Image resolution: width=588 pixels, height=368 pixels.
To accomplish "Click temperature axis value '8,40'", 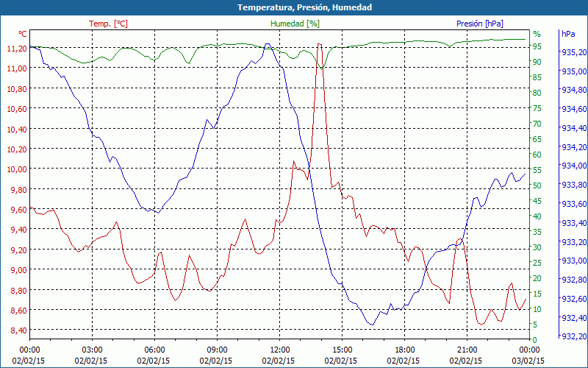I will (19, 330).
